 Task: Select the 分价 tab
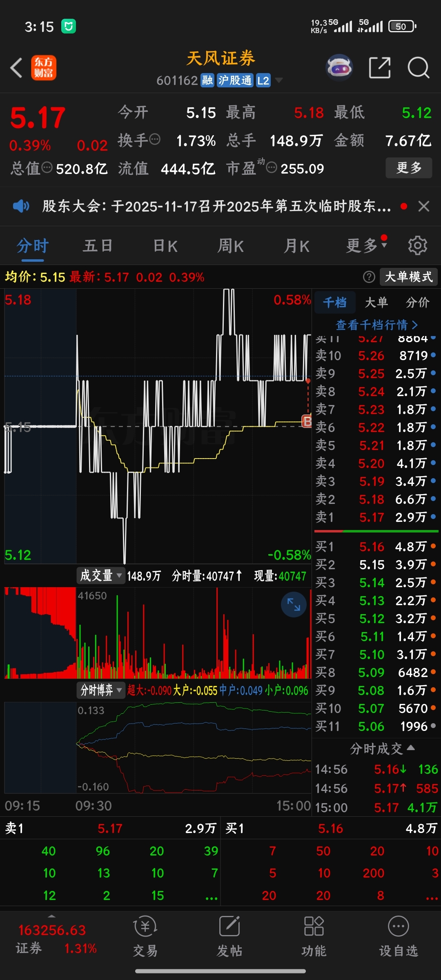[417, 302]
